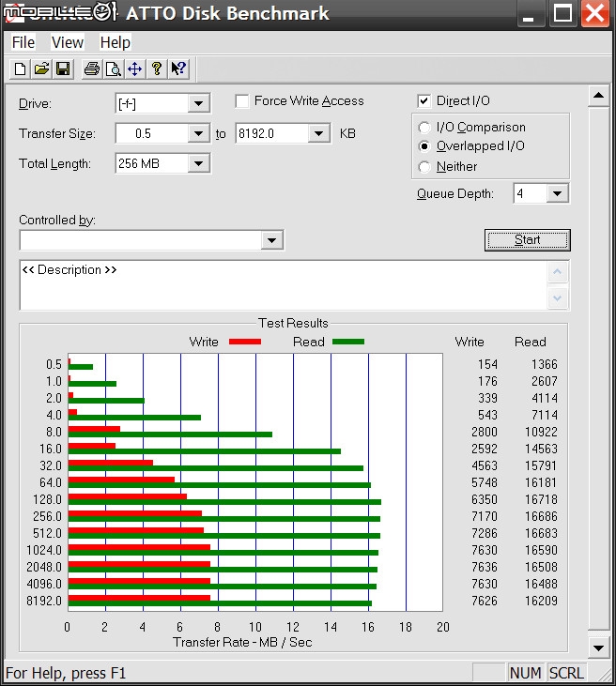616x686 pixels.
Task: Choose the Neither radio option
Action: click(423, 167)
